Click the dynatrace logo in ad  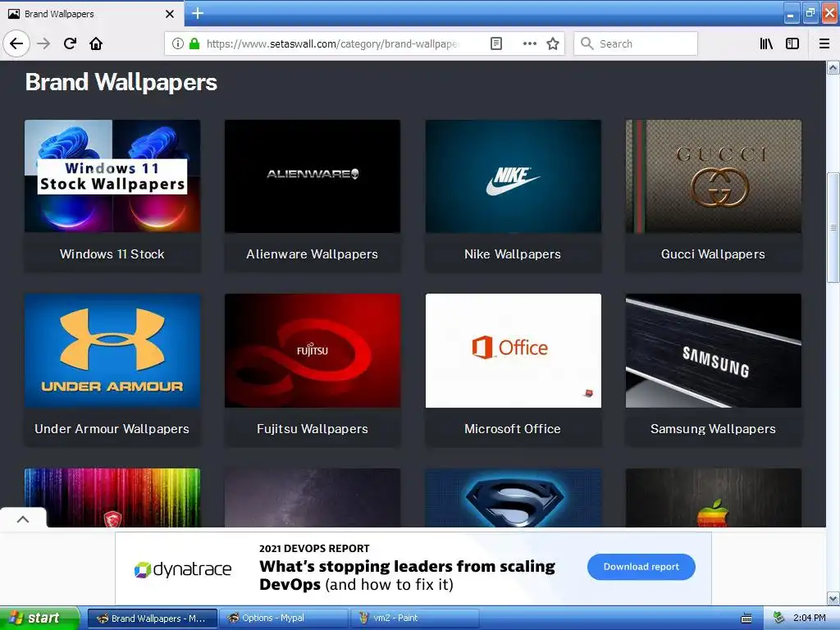(183, 569)
